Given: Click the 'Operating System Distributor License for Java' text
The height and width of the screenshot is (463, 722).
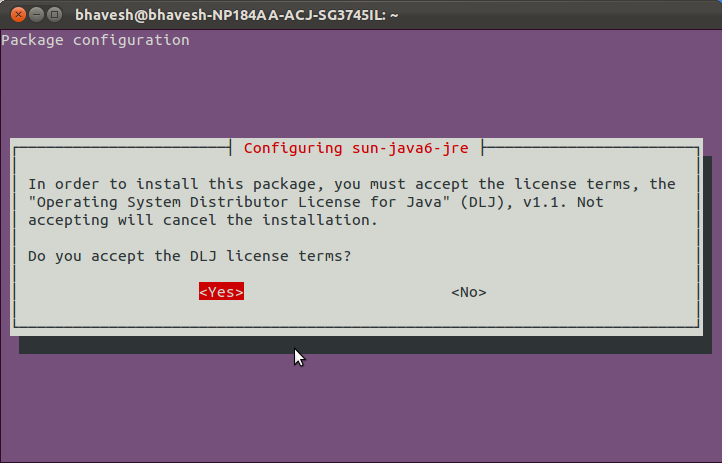Looking at the screenshot, I should (239, 202).
